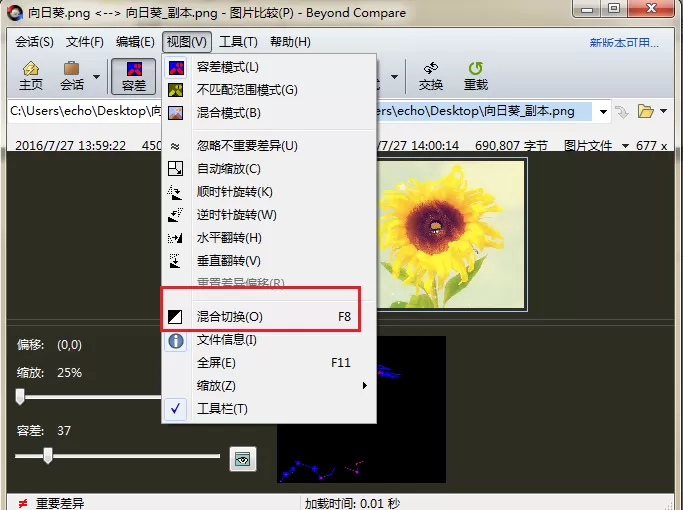683x510 pixels.
Task: Click the grayed arrow next to folder icon
Action: point(622,112)
